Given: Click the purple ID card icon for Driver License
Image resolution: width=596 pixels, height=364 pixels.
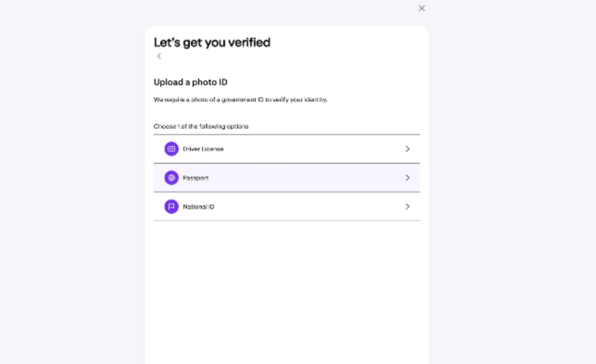Looking at the screenshot, I should (x=171, y=149).
